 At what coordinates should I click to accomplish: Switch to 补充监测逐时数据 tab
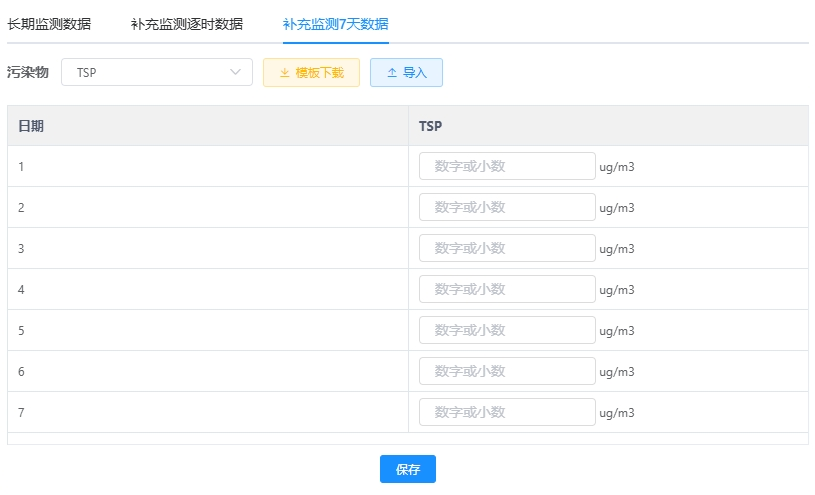[187, 24]
